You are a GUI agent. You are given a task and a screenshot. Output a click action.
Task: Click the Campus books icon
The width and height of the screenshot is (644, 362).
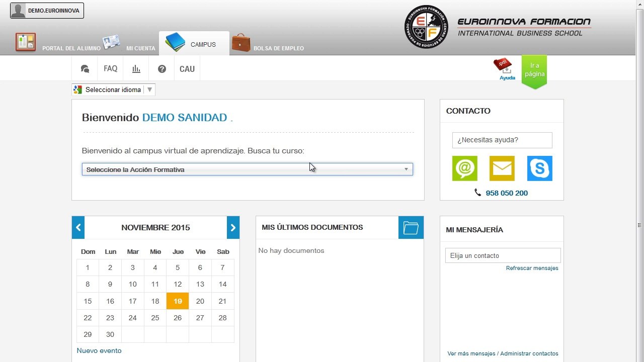175,42
